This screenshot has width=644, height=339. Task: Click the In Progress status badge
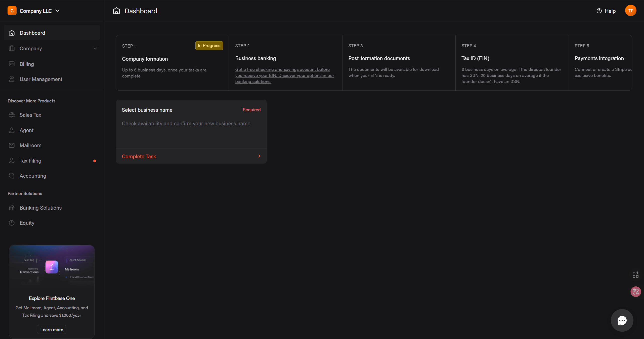click(209, 46)
